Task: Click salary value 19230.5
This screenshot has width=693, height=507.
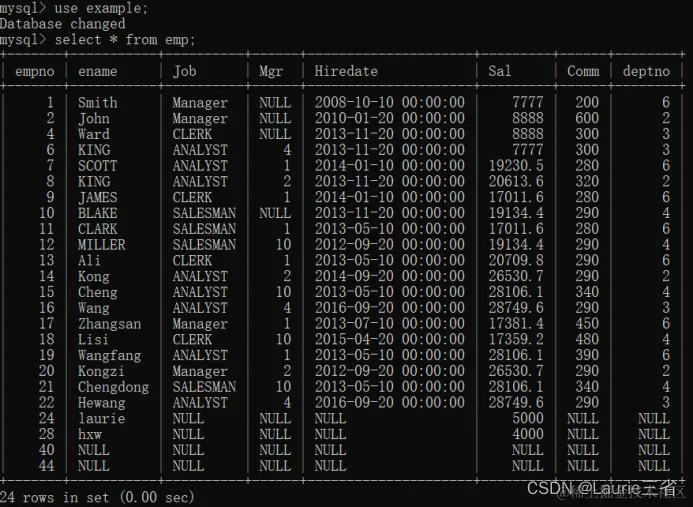Action: [x=516, y=166]
